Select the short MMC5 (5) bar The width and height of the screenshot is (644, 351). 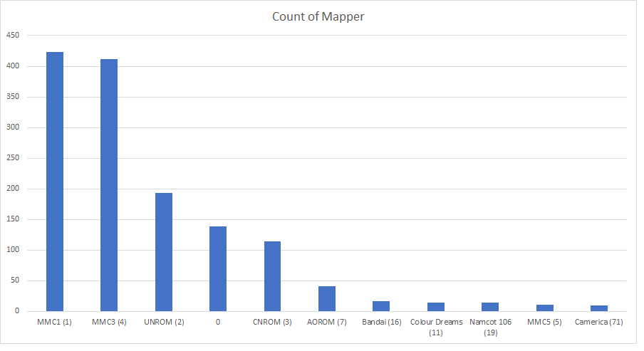(x=545, y=308)
